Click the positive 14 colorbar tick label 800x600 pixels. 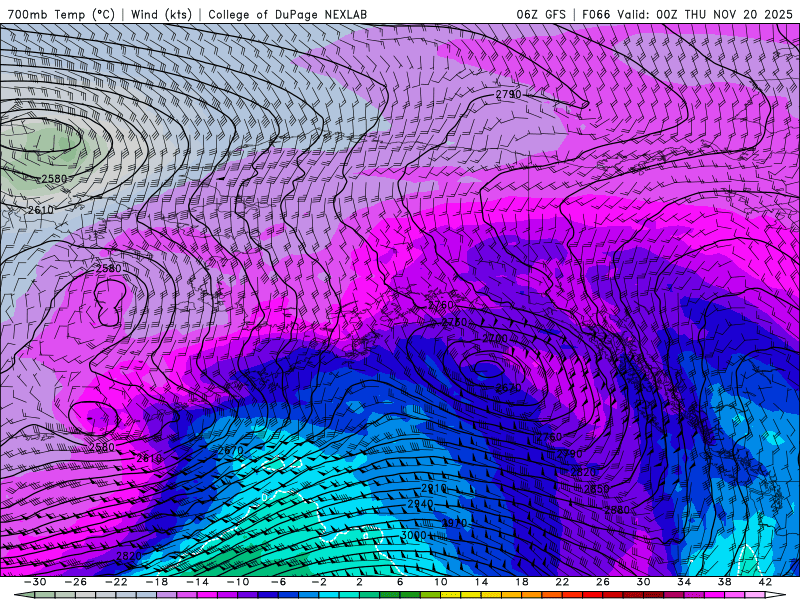[481, 582]
